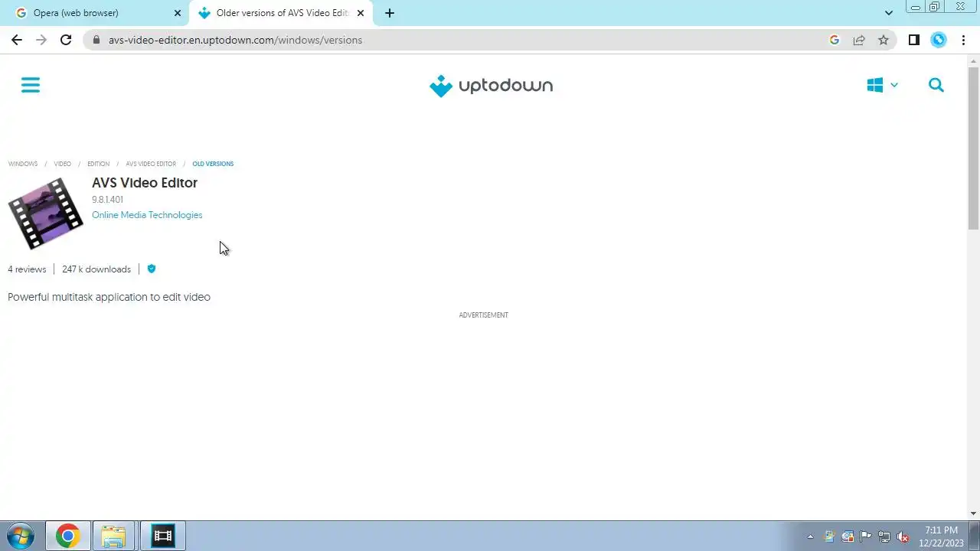
Task: Open the tab search dropdown arrow
Action: (888, 13)
